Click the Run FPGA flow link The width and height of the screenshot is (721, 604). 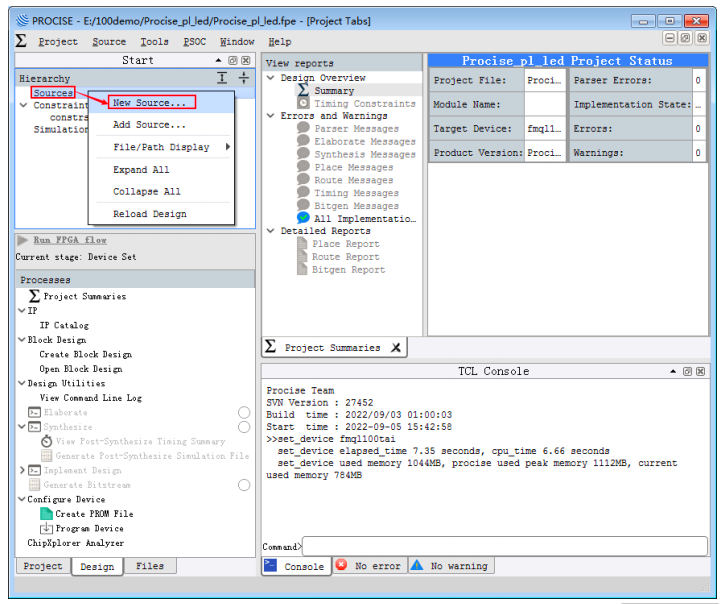pos(70,240)
